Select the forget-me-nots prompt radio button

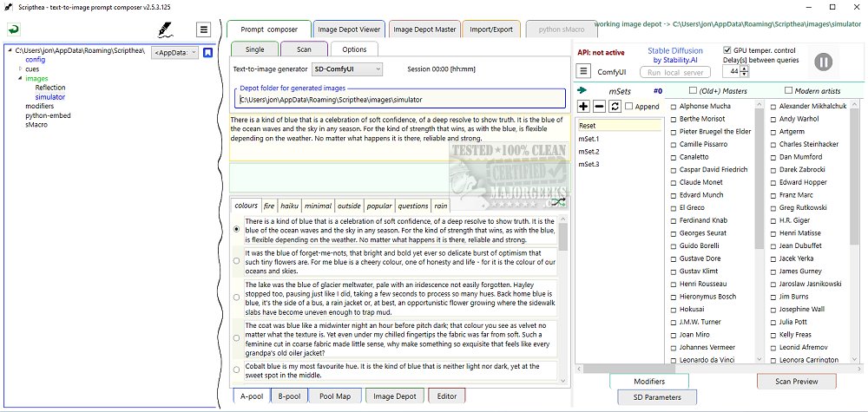237,260
